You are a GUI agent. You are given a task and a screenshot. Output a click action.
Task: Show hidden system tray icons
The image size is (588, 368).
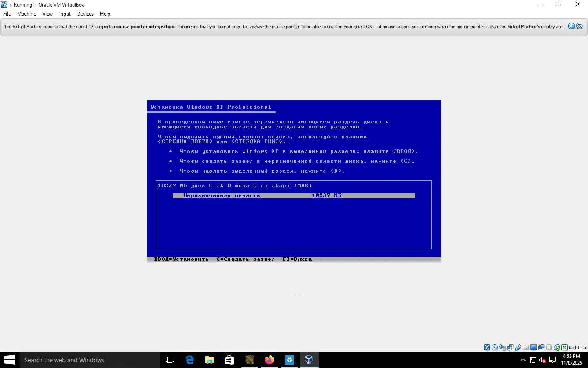tap(523, 360)
